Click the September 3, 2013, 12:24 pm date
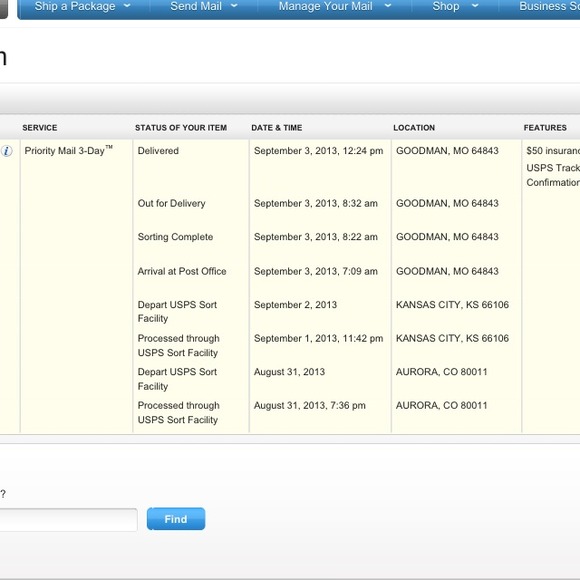 click(x=318, y=151)
